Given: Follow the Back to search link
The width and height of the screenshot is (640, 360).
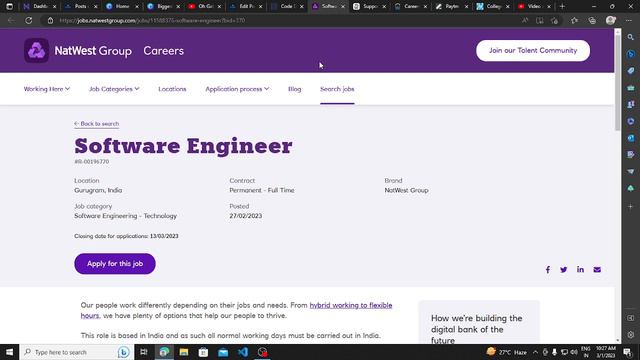Looking at the screenshot, I should [97, 124].
